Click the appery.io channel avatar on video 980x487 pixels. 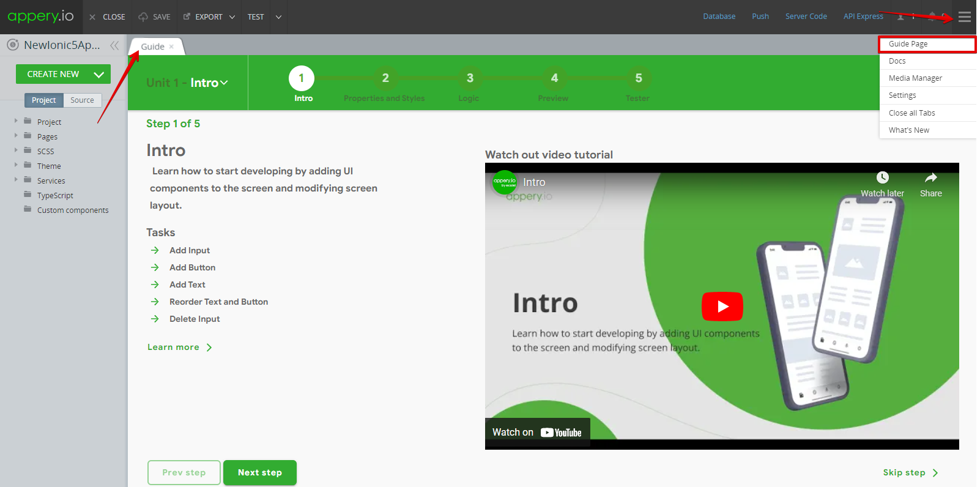[x=505, y=182]
